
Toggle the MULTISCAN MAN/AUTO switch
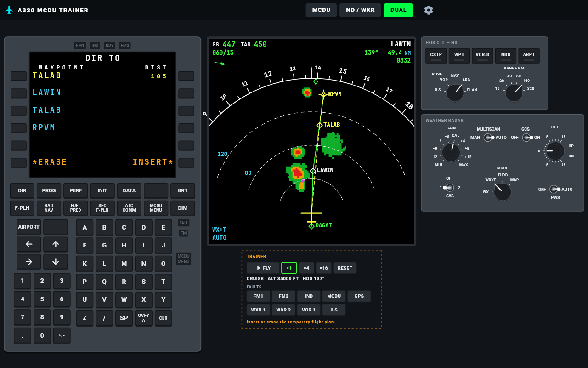coord(488,138)
